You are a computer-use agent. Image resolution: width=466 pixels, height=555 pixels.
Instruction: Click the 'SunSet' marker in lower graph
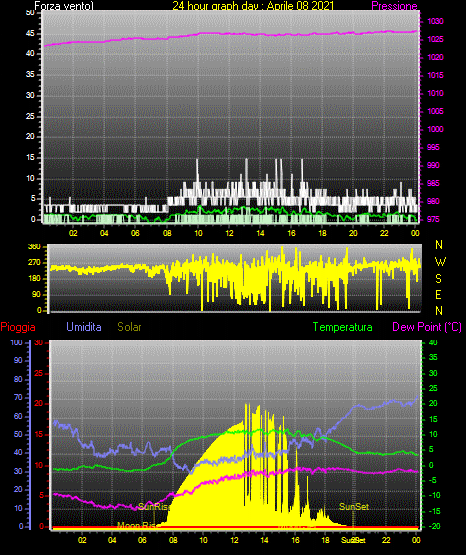click(354, 507)
